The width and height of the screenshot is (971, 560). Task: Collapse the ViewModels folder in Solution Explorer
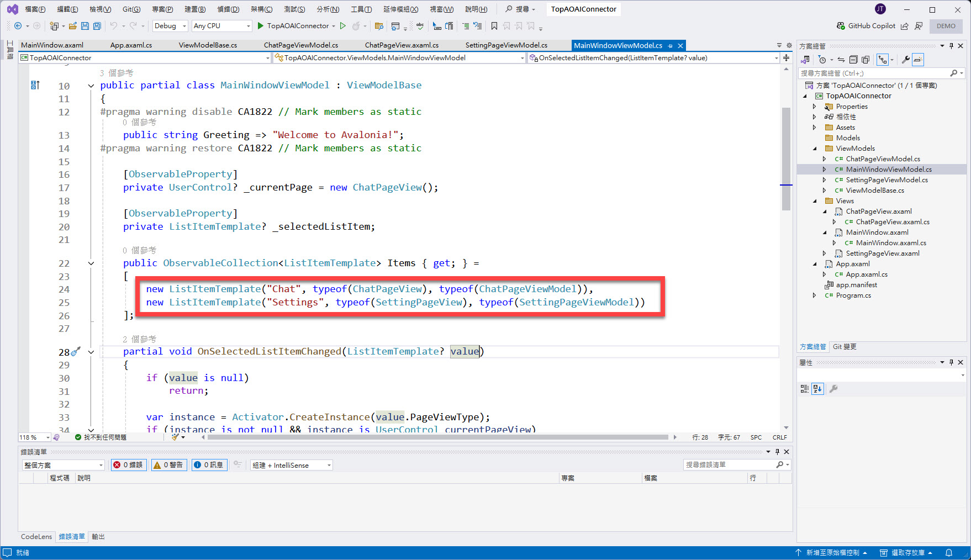[815, 149]
